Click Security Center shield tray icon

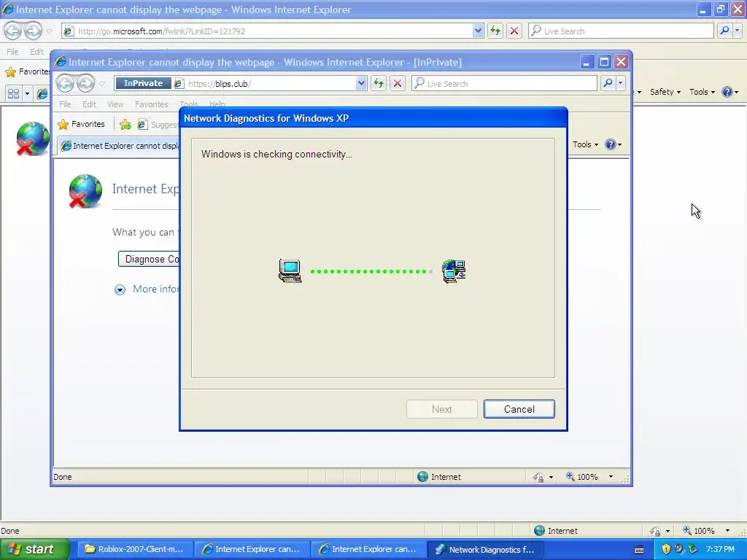[x=666, y=549]
